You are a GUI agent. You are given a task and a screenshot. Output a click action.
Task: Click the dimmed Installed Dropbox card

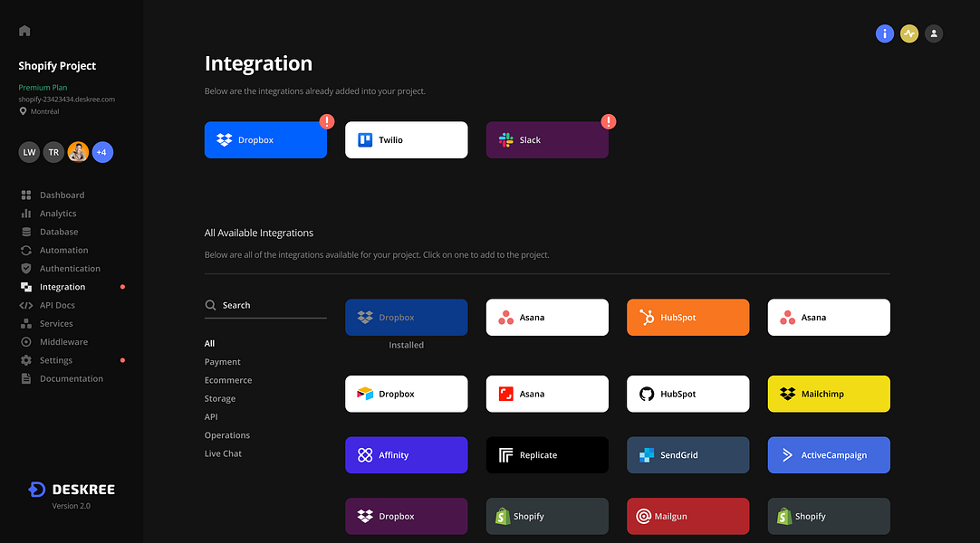click(407, 317)
